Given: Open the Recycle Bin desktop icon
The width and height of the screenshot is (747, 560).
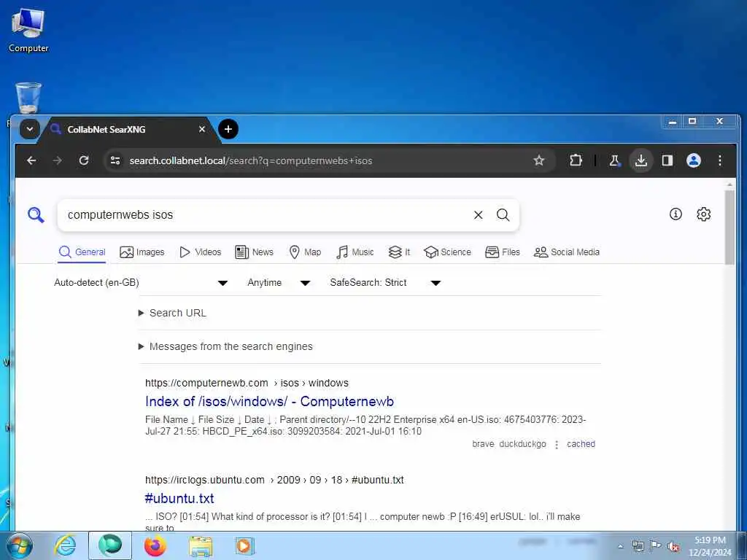Looking at the screenshot, I should (x=28, y=98).
